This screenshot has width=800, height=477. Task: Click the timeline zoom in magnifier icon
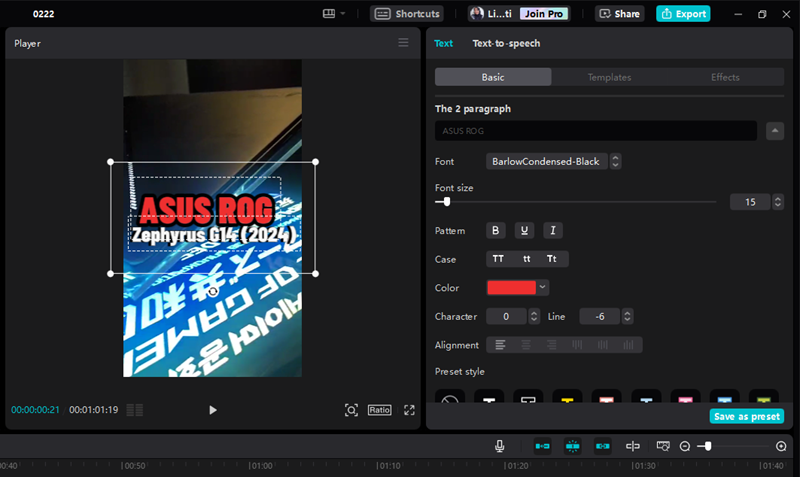781,446
